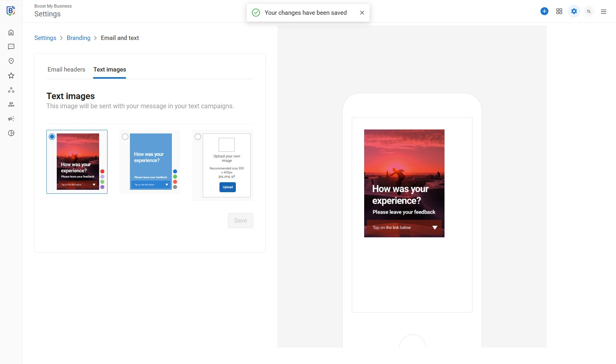Select the upload your own image radio
Viewport: 616px width, 364px height.
pos(198,137)
